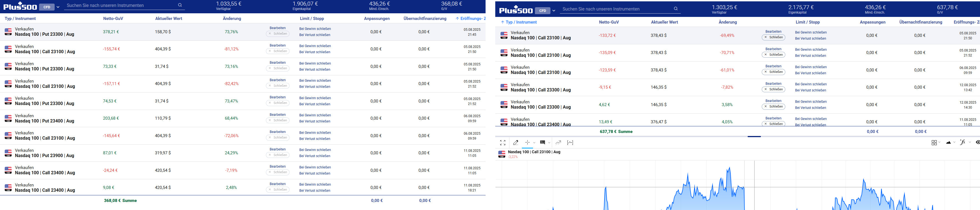
Task: Expand the comment tool dropdown arrow
Action: [549, 143]
